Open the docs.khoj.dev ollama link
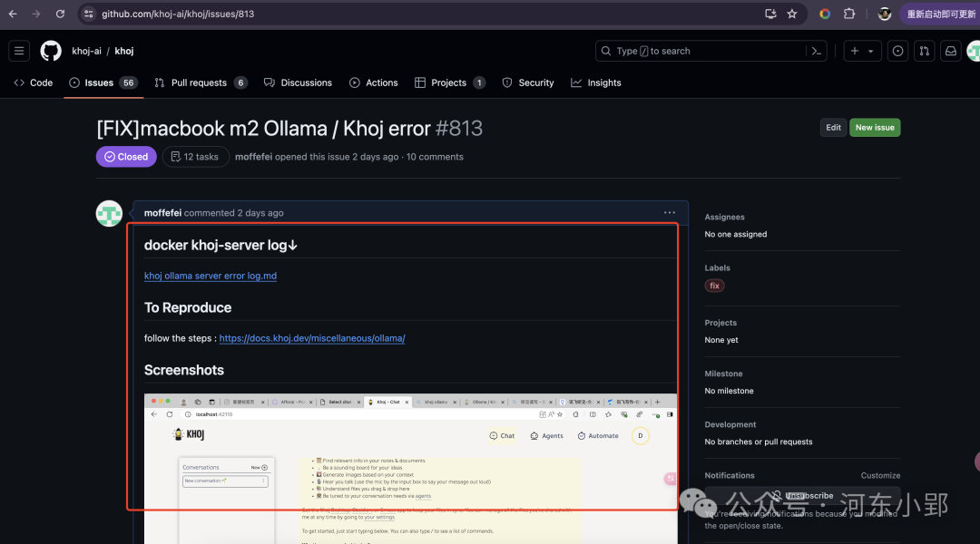Viewport: 980px width, 544px height. click(312, 338)
